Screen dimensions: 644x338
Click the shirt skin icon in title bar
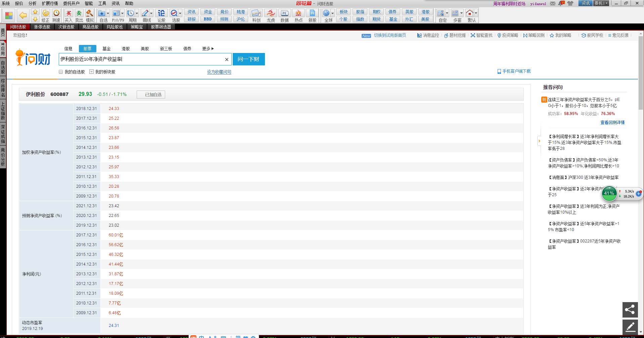click(x=570, y=3)
